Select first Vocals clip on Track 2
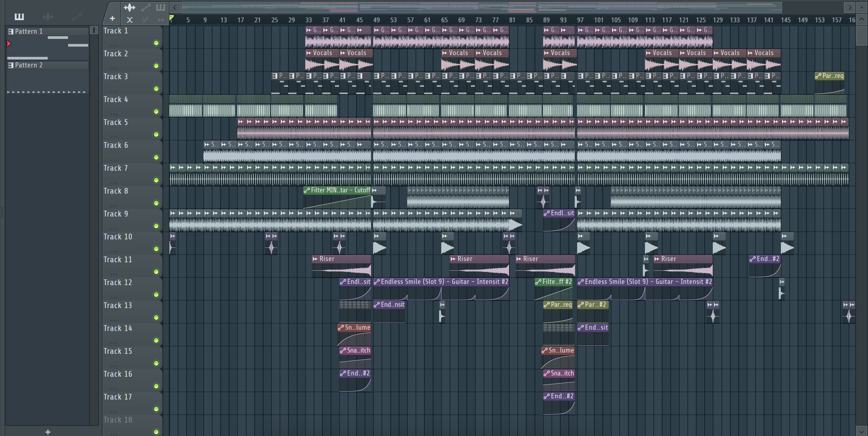Viewport: 868px width, 436px height. [x=322, y=60]
